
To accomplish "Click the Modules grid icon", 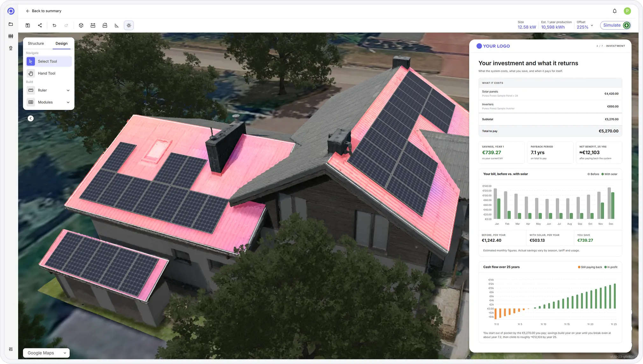I will [31, 102].
